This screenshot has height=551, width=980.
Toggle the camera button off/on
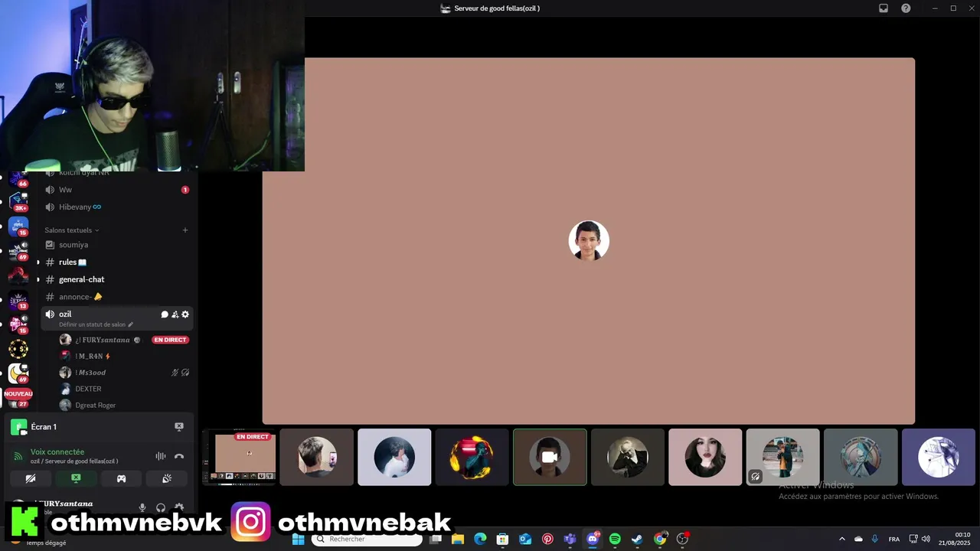point(31,478)
